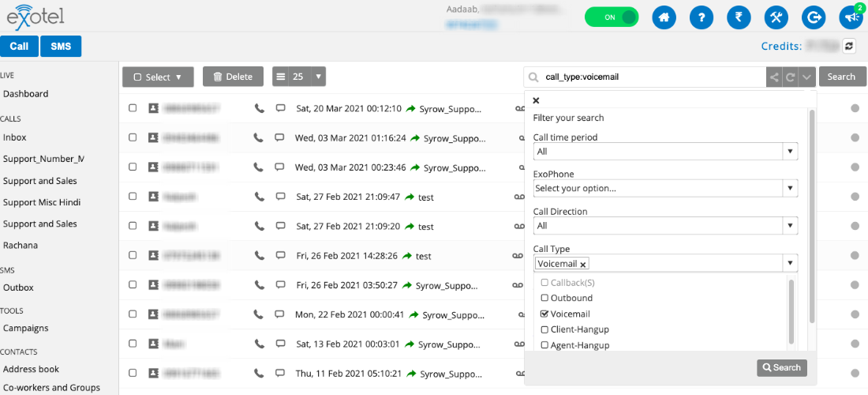Open Address book in sidebar
Viewport: 868px width, 395px height.
click(x=31, y=369)
